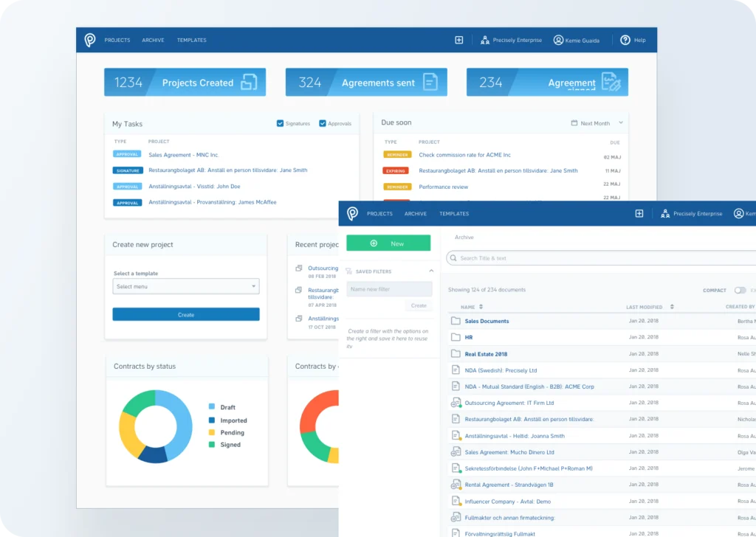
Task: Click organization icon beside Precisely Enterprise in dashboard
Action: [485, 41]
